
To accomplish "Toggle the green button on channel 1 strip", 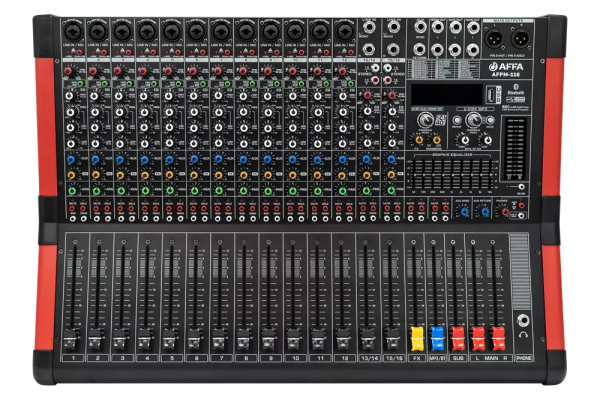I will click(x=80, y=84).
